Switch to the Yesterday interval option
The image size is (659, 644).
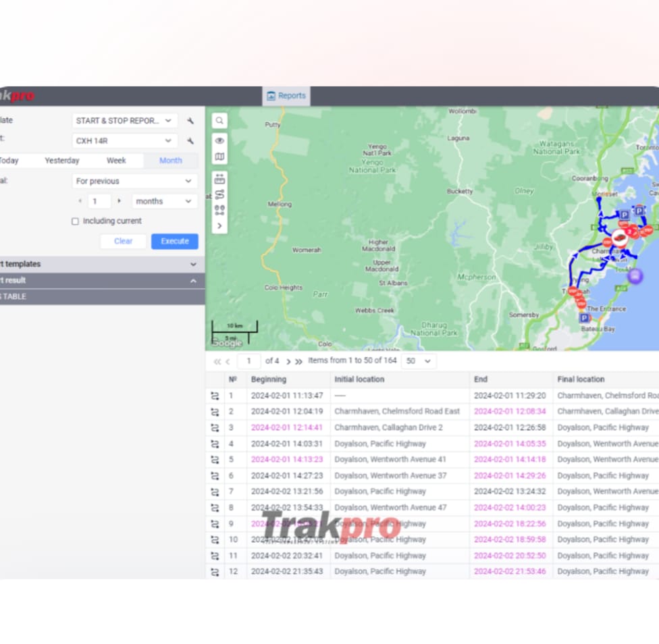click(61, 160)
